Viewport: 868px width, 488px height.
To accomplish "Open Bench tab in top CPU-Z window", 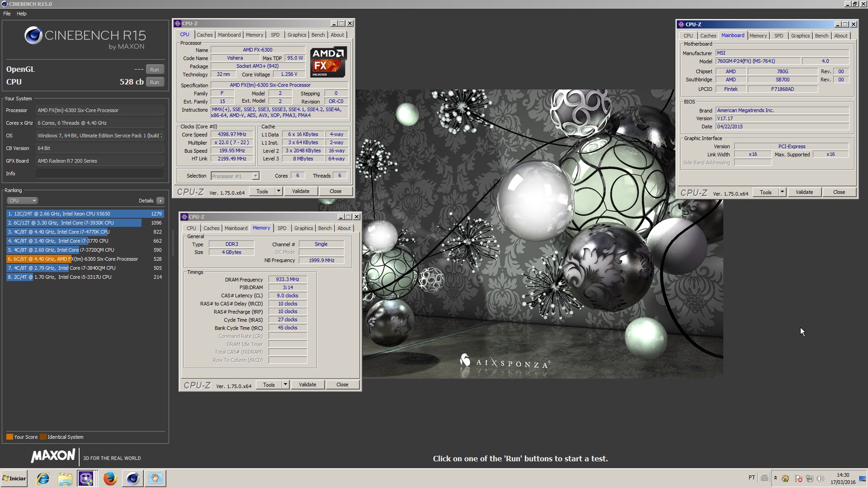I will pos(318,35).
